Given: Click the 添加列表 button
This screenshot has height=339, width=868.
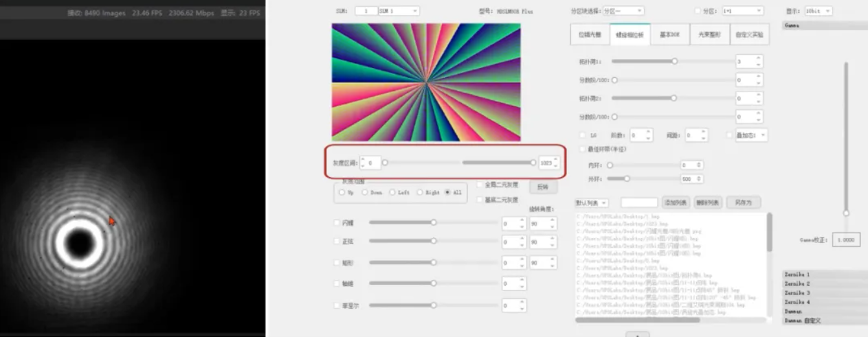Looking at the screenshot, I should [x=676, y=203].
